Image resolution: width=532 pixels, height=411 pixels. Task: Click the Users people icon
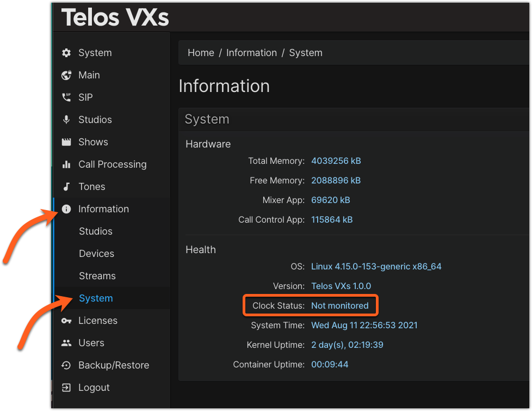point(66,343)
